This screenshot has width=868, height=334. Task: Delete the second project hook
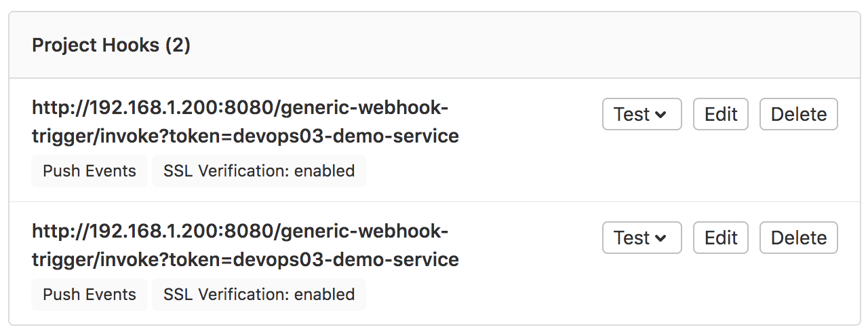pyautogui.click(x=799, y=238)
